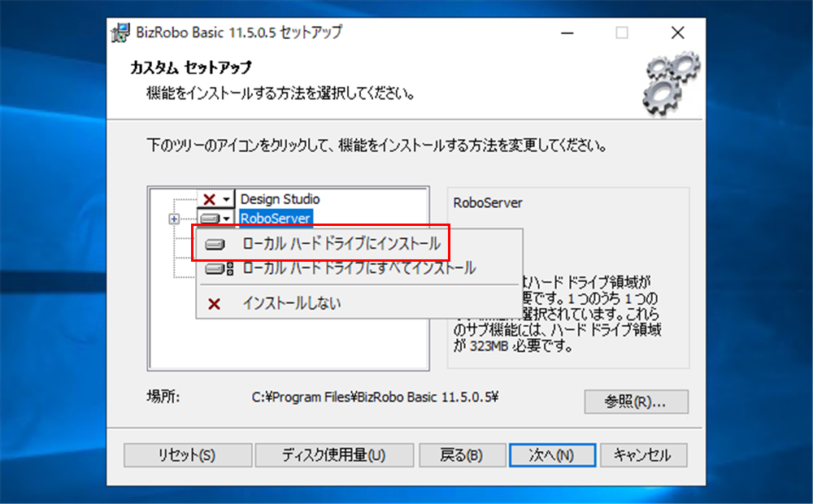The image size is (813, 504).
Task: Click the 'カスタム セットアップ' heading
Action: (191, 67)
